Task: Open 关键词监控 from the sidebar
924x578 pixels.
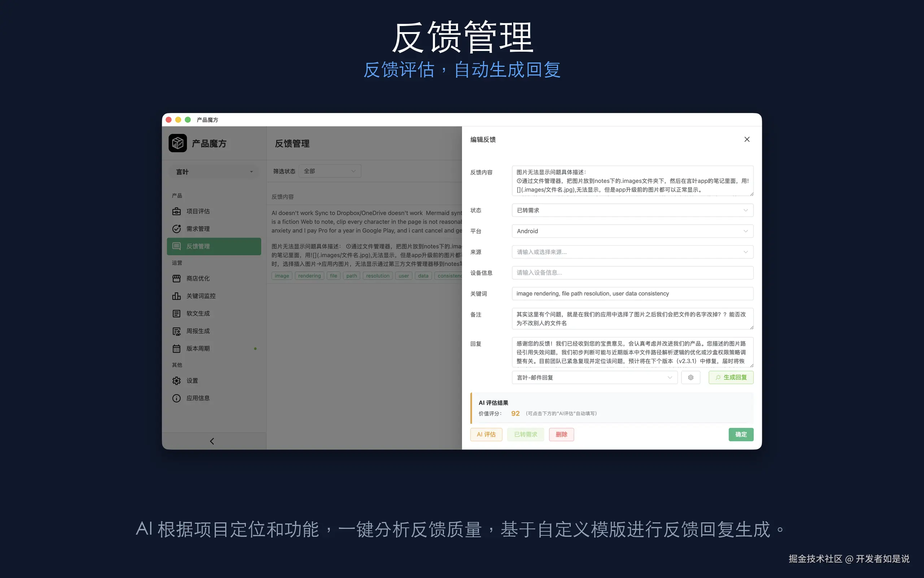Action: pos(214,296)
